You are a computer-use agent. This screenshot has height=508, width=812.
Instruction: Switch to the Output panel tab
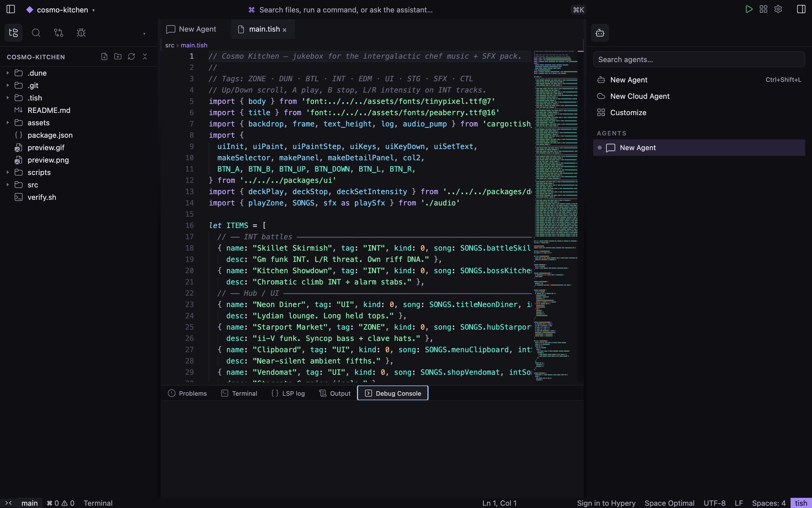click(335, 393)
